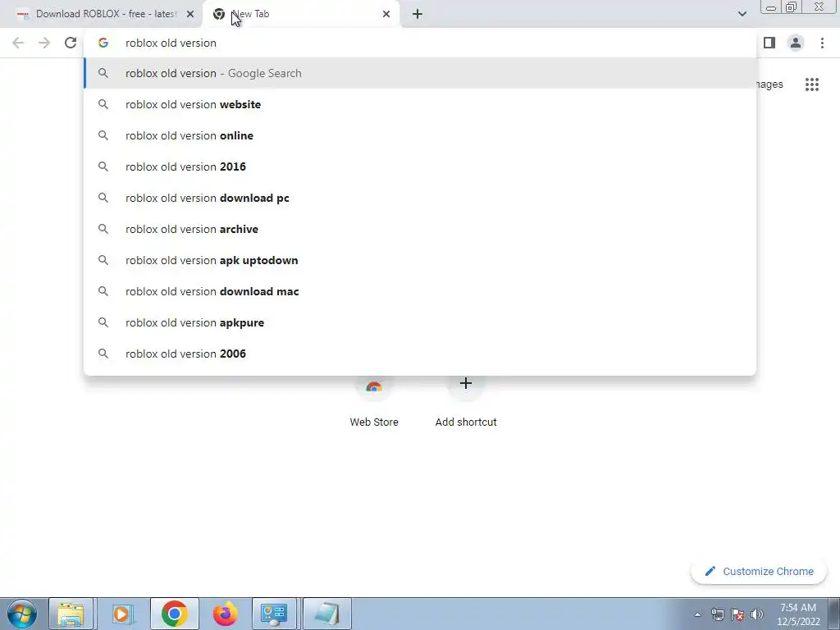
Task: Open Windows Media Player from the taskbar
Action: (123, 614)
